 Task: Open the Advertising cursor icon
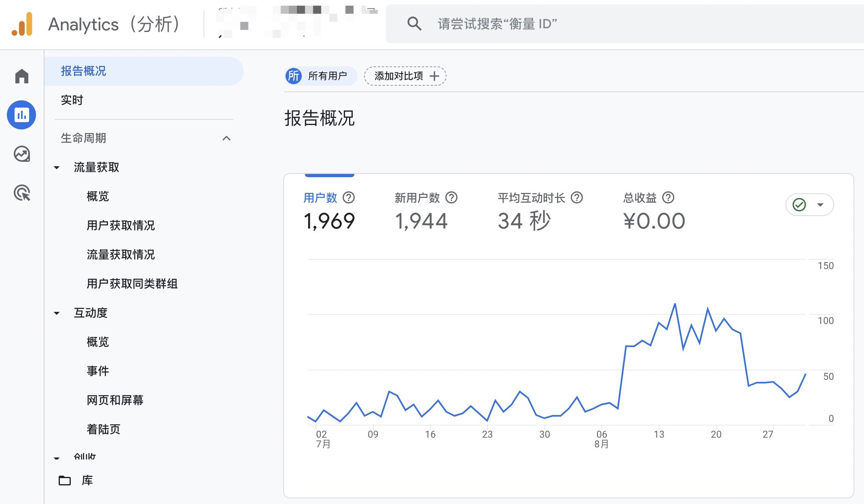[x=22, y=193]
